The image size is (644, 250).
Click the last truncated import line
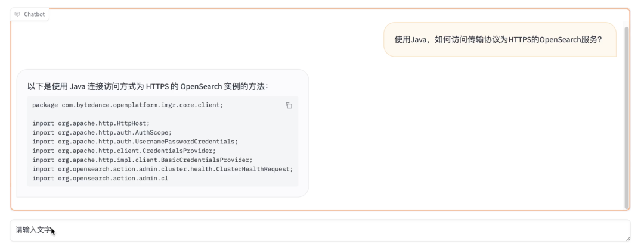pos(100,178)
